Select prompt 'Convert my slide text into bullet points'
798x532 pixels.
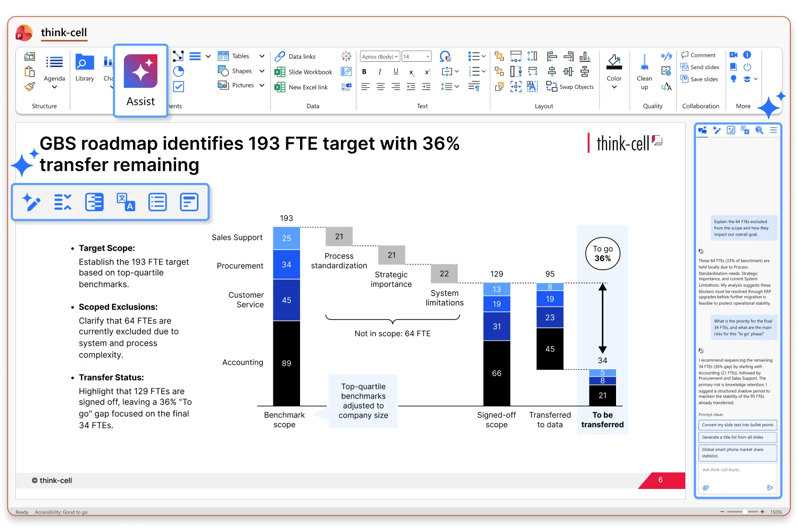coord(738,425)
